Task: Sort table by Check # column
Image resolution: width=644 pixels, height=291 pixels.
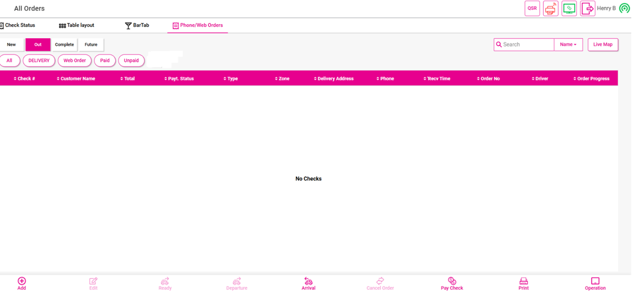Action: tap(25, 78)
